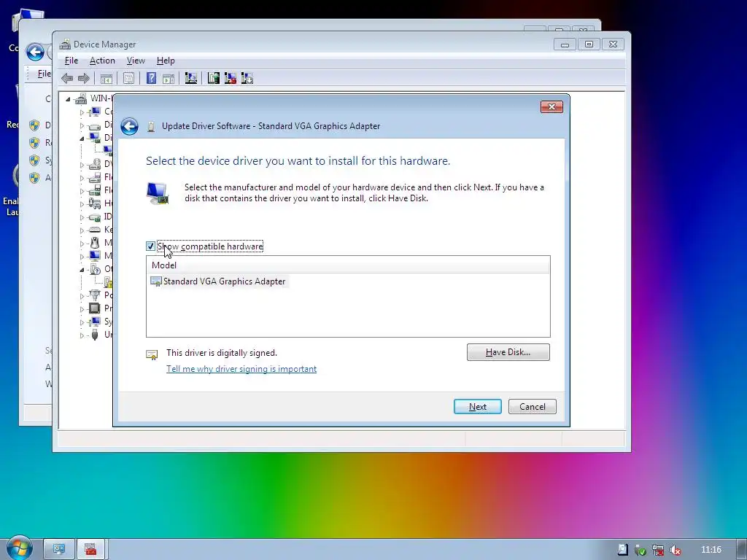747x560 pixels.
Task: Click the Have Disk... button
Action: pyautogui.click(x=508, y=352)
